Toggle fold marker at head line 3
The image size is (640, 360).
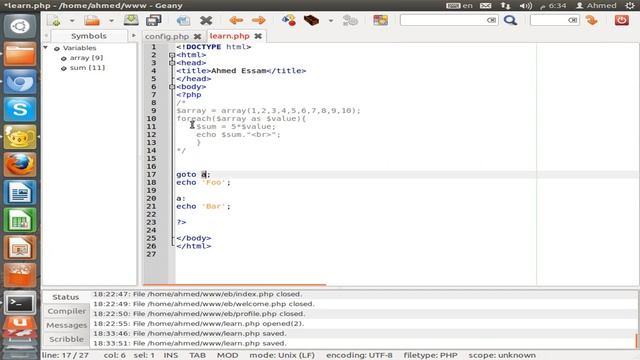[x=172, y=63]
